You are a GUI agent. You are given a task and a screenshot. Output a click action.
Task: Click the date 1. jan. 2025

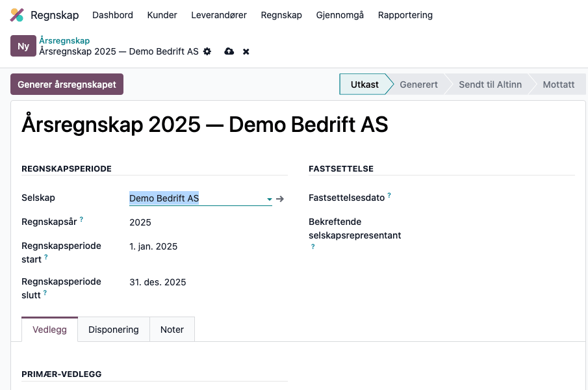153,246
